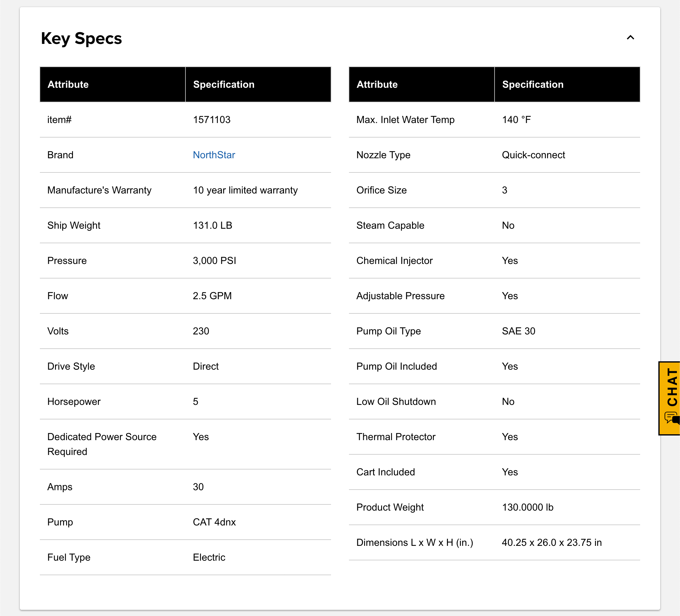Collapse the Key Specs section chevron
Image resolution: width=680 pixels, height=616 pixels.
tap(630, 37)
